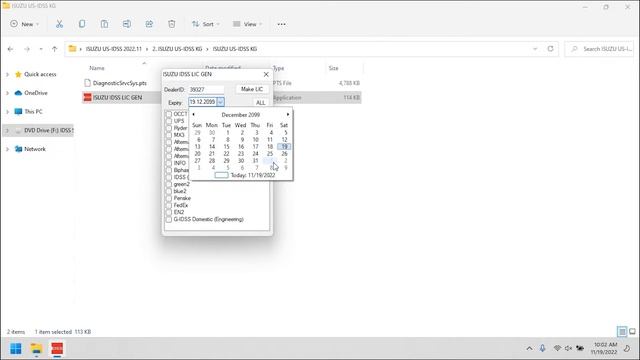
Task: Open the Windows Start menu
Action: coord(16,349)
